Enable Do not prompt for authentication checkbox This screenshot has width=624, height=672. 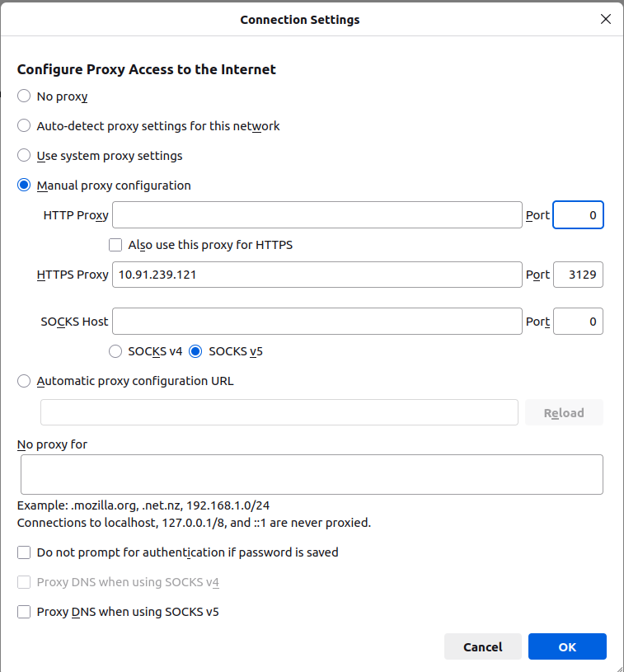[24, 552]
